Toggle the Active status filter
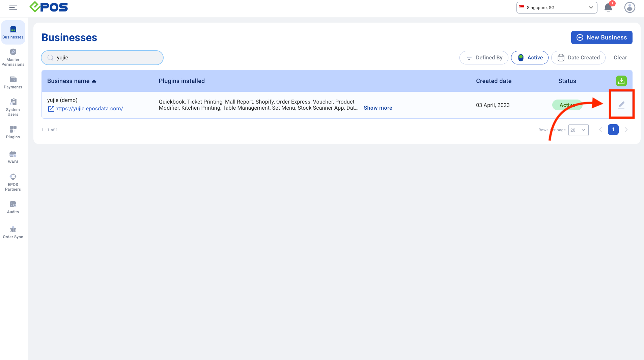The height and width of the screenshot is (360, 644). [x=530, y=58]
